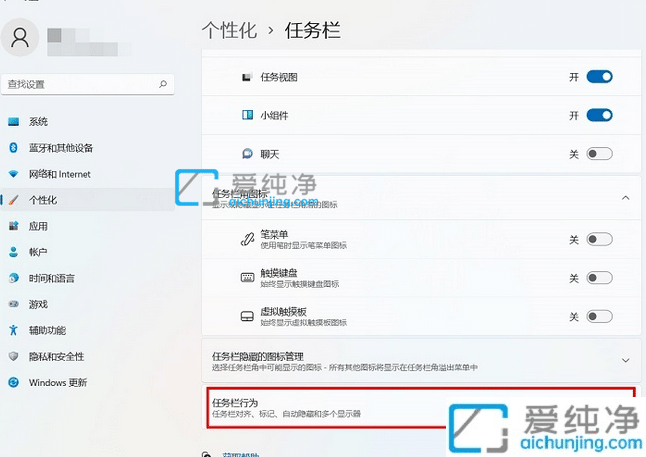The image size is (646, 457).
Task: Click the 辅助功能 accessibility icon
Action: pyautogui.click(x=14, y=330)
